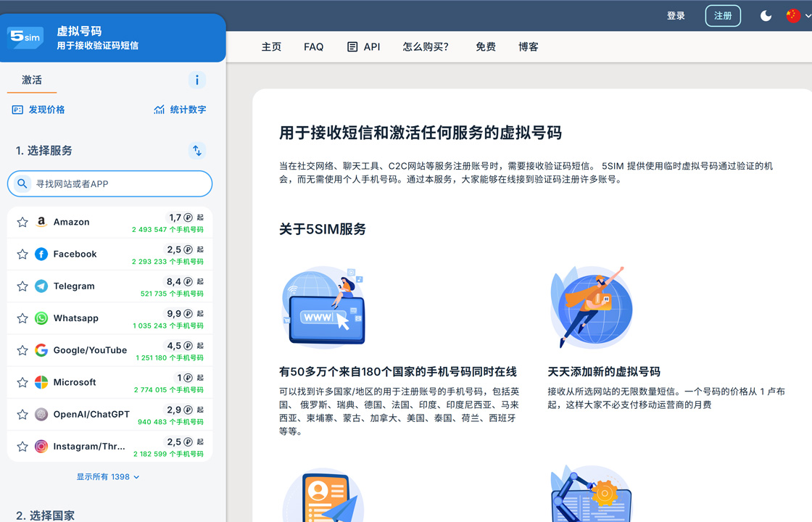This screenshot has height=522, width=812.
Task: Click the info icon beside 激活
Action: 196,80
